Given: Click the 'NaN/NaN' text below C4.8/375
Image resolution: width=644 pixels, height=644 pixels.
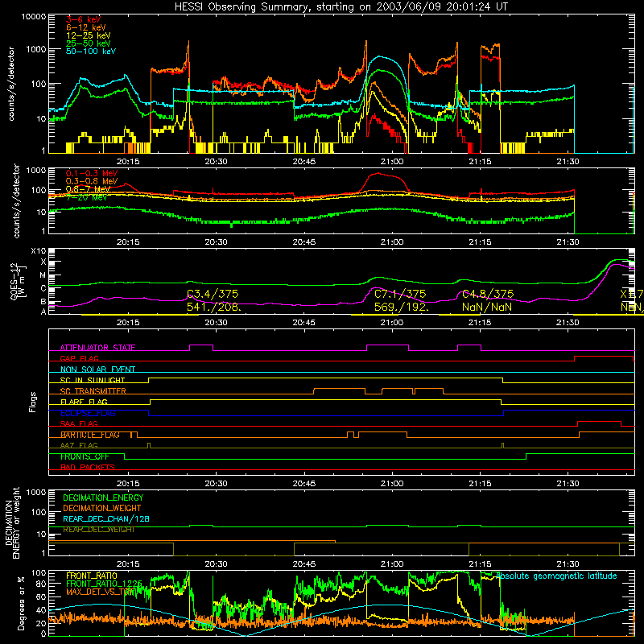Looking at the screenshot, I should point(487,307).
